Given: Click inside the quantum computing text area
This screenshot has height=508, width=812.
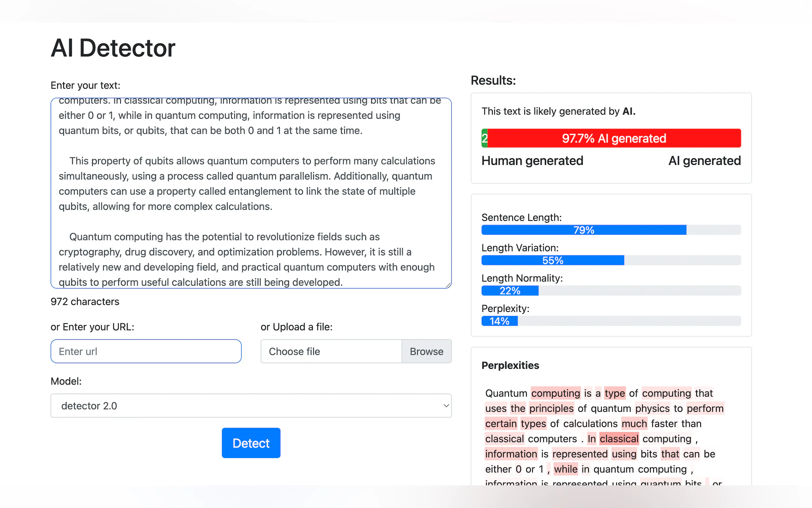Looking at the screenshot, I should pos(251,192).
